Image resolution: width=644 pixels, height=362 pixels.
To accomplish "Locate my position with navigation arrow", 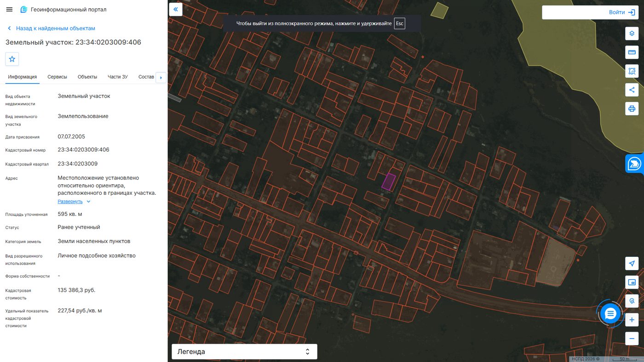I will click(x=632, y=263).
